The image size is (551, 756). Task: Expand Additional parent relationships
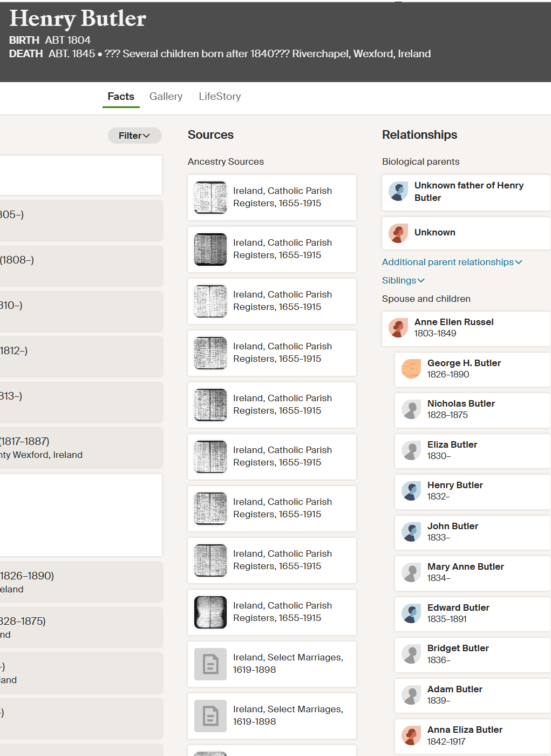(452, 262)
